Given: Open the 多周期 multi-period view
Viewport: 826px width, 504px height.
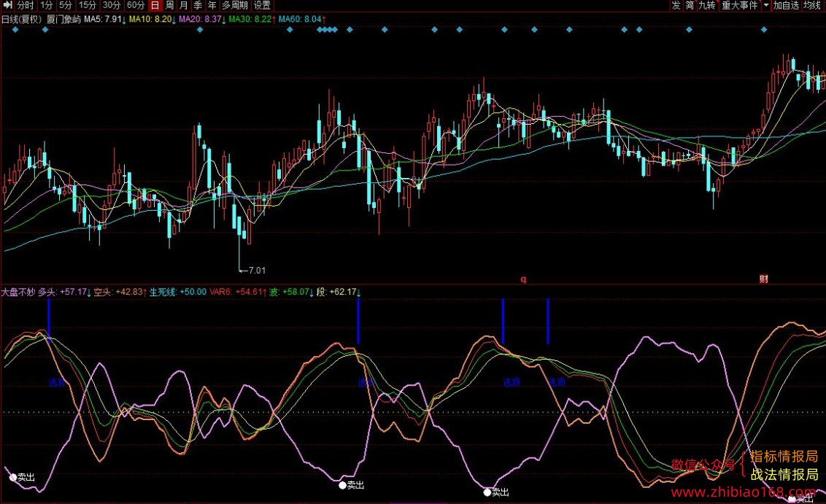Looking at the screenshot, I should [234, 5].
